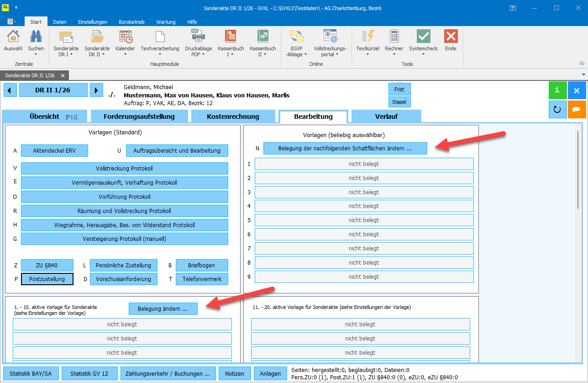This screenshot has height=383, width=588.
Task: Click the Postzustellung button
Action: point(47,279)
